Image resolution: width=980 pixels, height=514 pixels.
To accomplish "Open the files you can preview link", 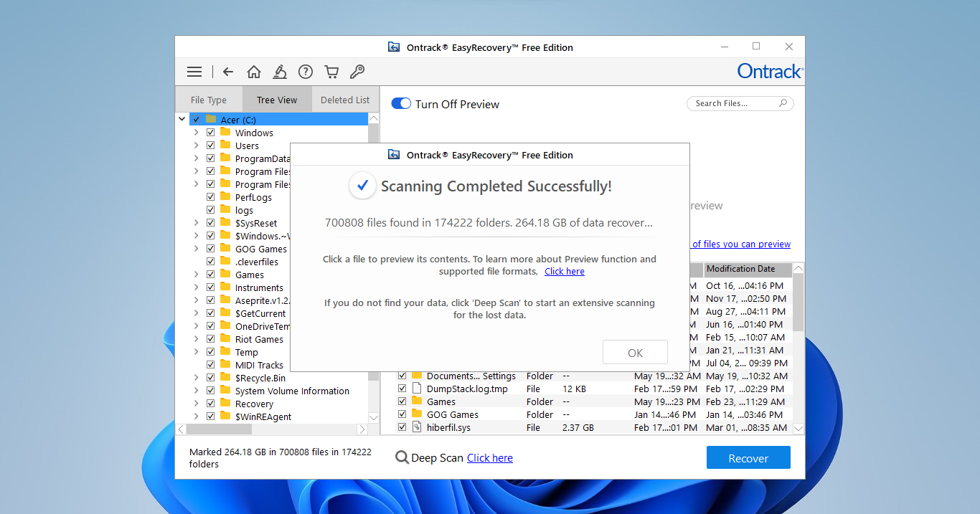I will tap(741, 244).
